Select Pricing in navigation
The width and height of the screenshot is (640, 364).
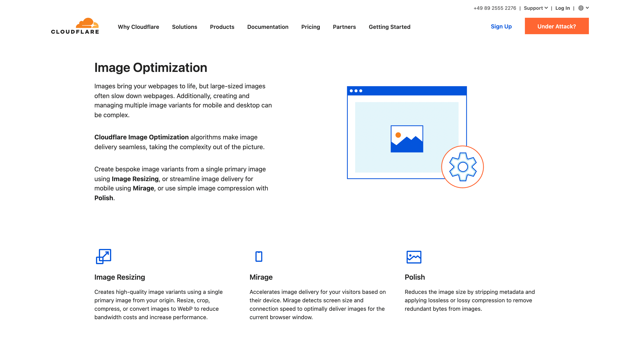(x=310, y=27)
